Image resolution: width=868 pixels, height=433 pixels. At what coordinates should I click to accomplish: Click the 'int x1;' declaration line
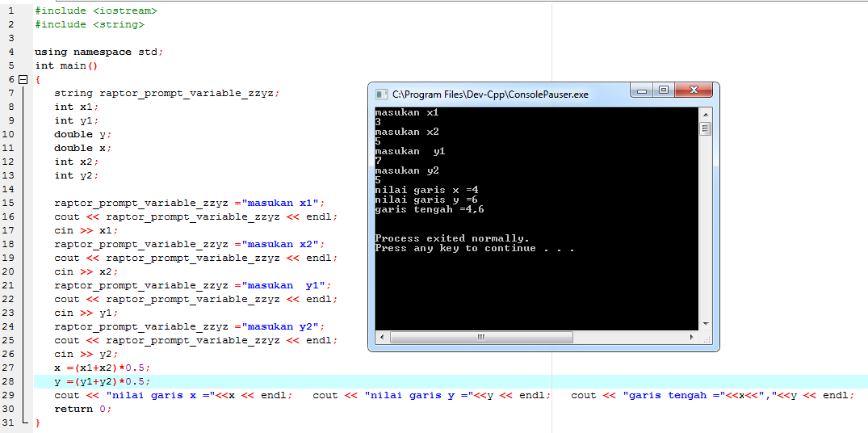click(x=77, y=107)
